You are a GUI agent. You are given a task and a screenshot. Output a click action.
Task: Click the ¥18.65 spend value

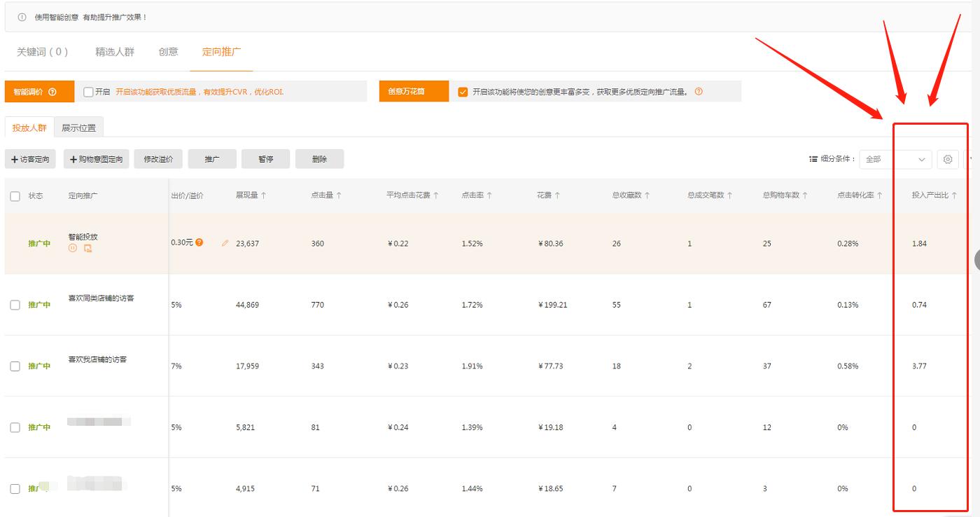click(x=550, y=488)
